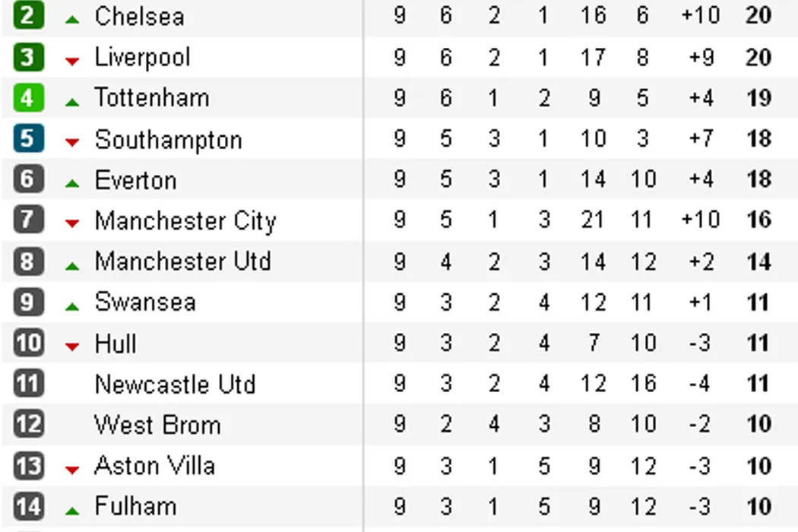Click green up arrow next to Swansea
This screenshot has height=532, width=798.
[x=72, y=306]
